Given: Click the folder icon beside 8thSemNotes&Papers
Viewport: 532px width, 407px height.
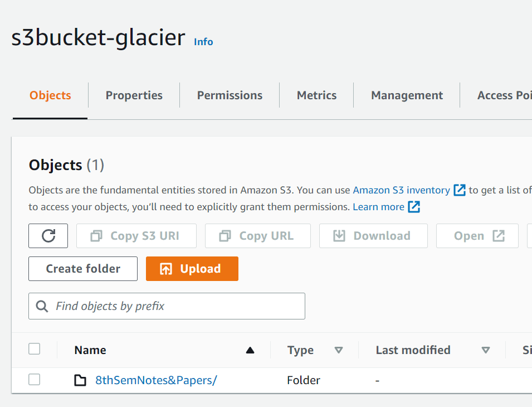Looking at the screenshot, I should [80, 380].
